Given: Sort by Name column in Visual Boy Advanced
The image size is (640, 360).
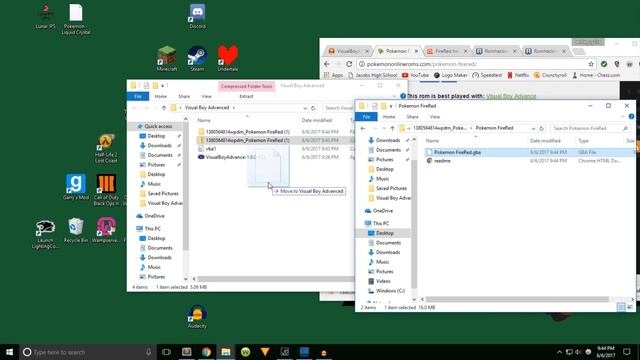Looking at the screenshot, I should coord(204,120).
